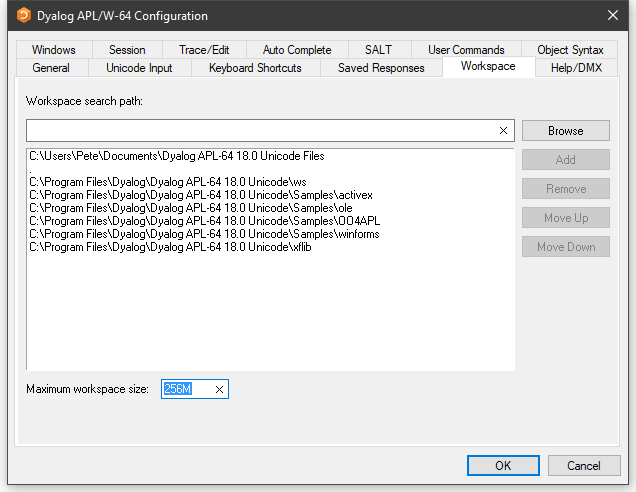Show the Keyboard Shortcuts tab
This screenshot has width=636, height=492.
[255, 68]
